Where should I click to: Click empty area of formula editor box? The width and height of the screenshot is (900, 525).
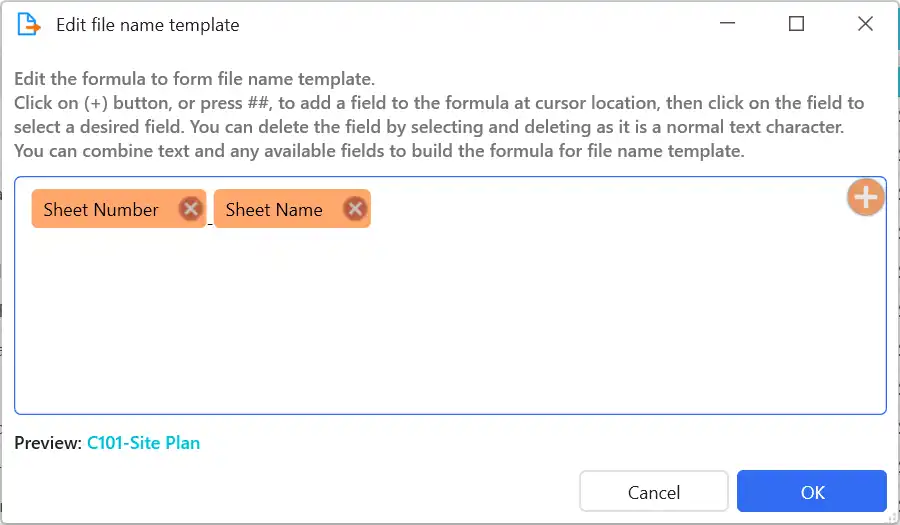[x=451, y=321]
